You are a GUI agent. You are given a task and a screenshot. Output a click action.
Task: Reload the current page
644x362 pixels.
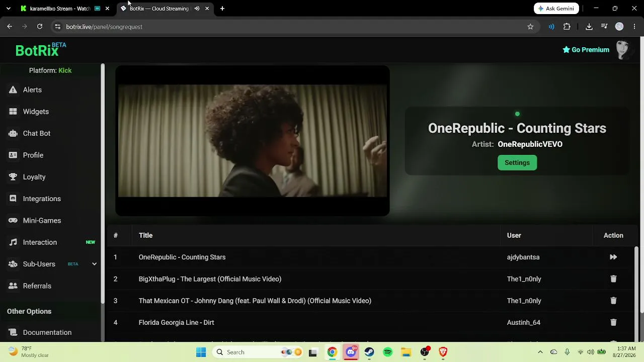click(x=40, y=27)
